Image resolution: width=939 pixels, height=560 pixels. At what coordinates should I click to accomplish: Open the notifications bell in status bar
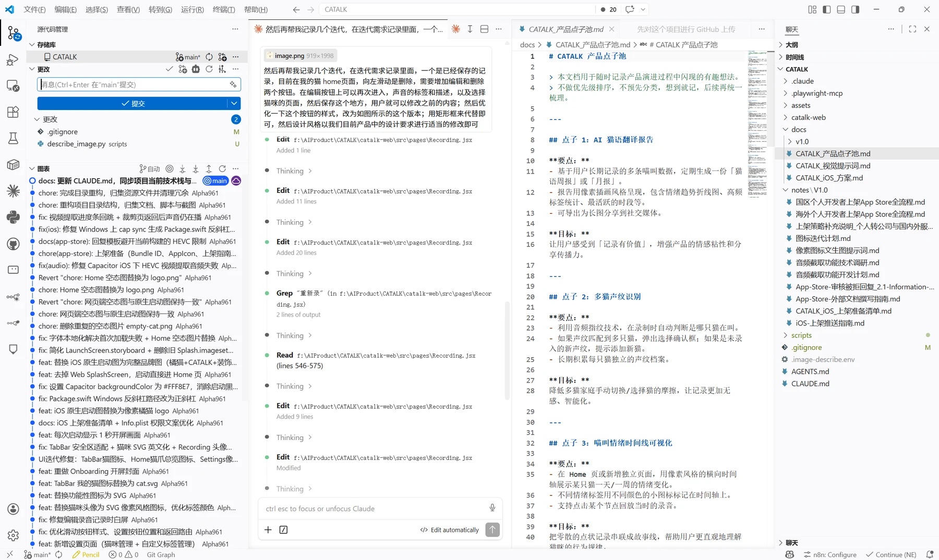tap(930, 554)
